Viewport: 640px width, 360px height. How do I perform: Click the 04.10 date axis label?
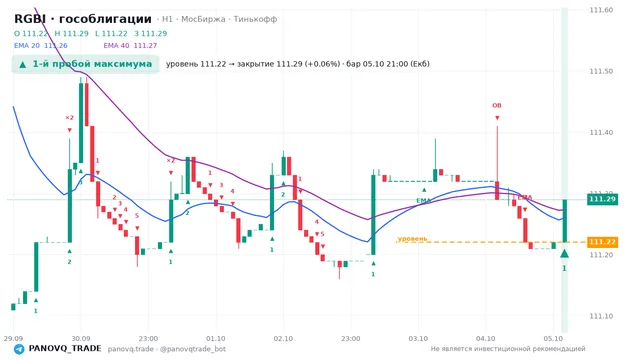[485, 339]
